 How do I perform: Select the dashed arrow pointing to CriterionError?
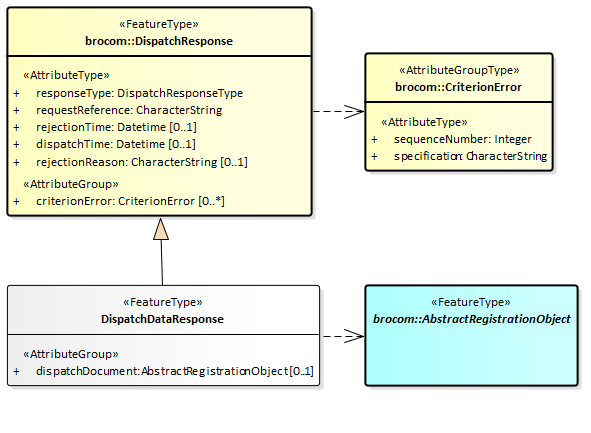pos(339,111)
